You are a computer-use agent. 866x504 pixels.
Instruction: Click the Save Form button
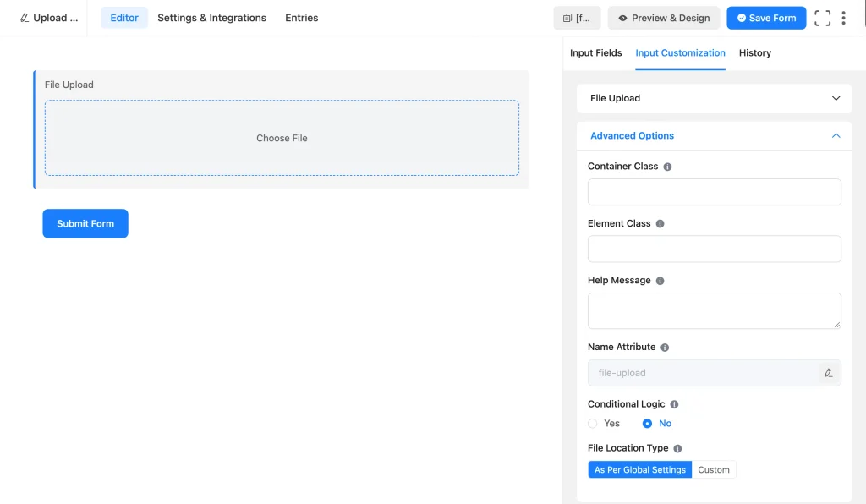click(766, 18)
